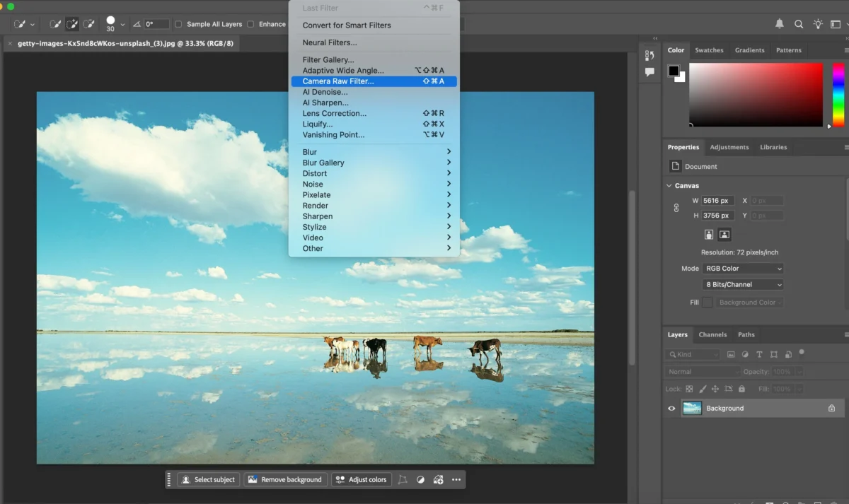Open the Comments panel speech bubble icon

click(649, 72)
